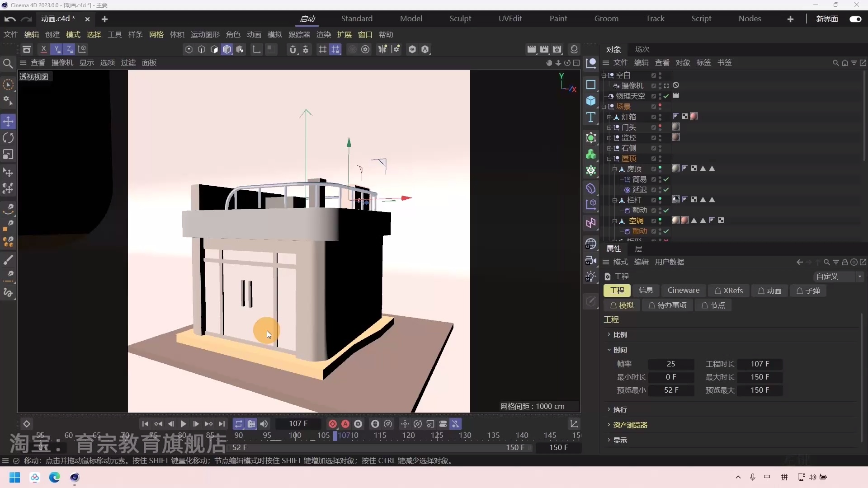Click the 待办事项 button under the project tabs

668,305
